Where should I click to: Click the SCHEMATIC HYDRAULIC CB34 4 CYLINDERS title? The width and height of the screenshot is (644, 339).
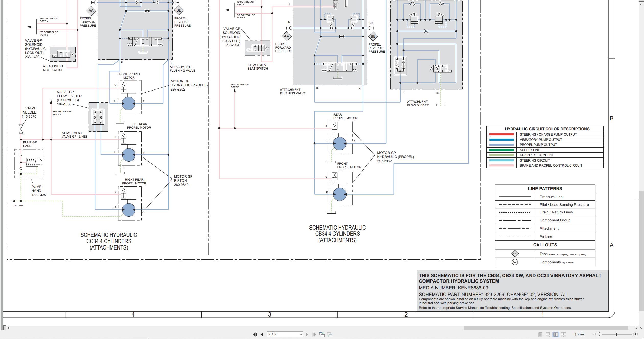click(x=337, y=234)
